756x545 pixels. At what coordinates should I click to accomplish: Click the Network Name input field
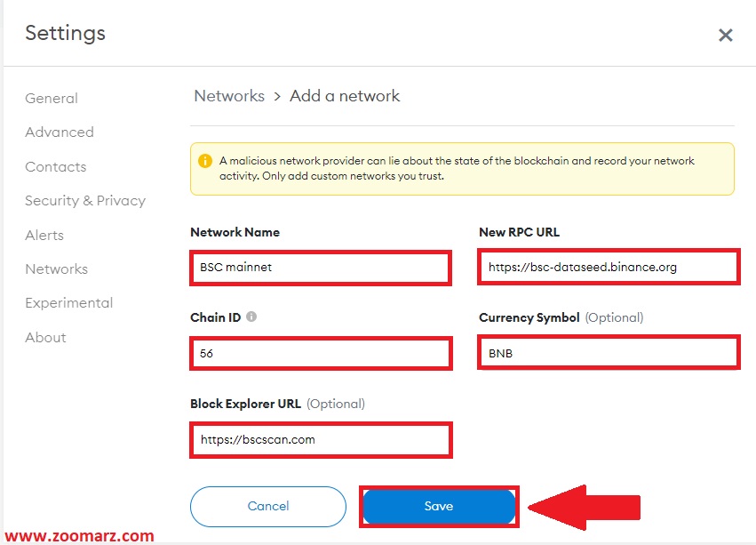click(x=321, y=268)
